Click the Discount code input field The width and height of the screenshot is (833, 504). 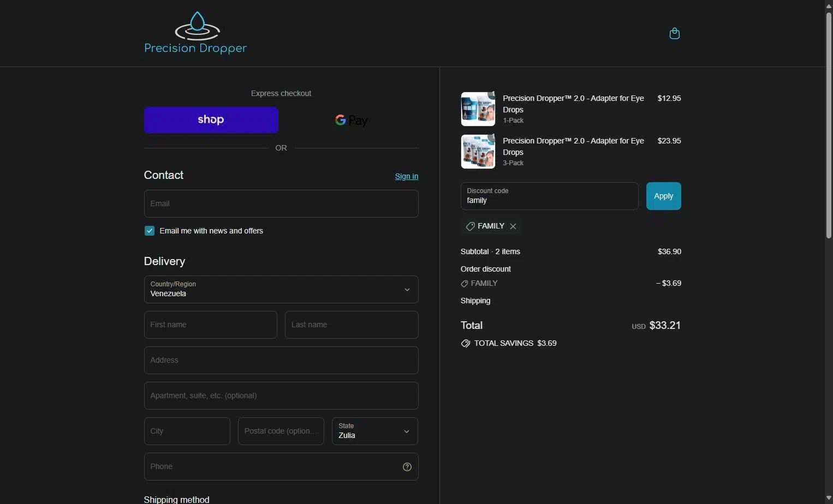coord(550,196)
